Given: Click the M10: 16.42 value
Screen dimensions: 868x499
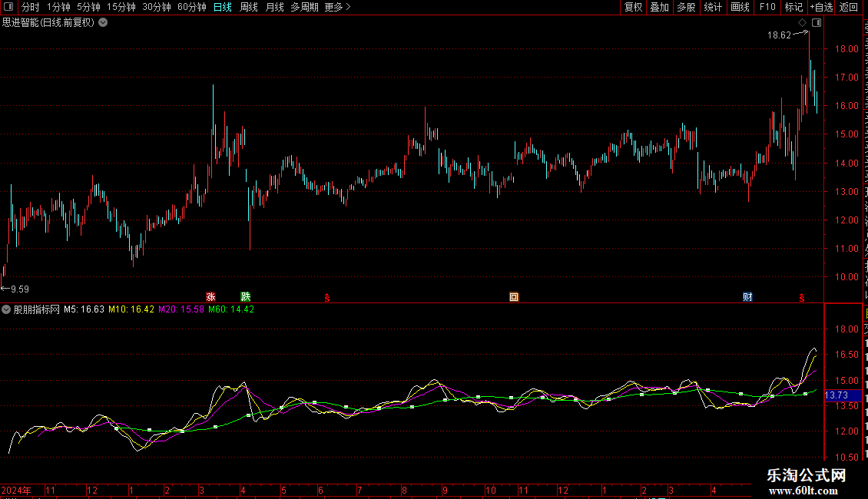Looking at the screenshot, I should click(131, 310).
